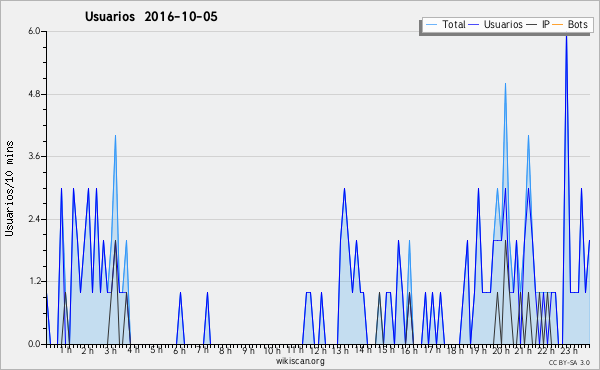Click the Total peak of 5 after 20 h
The height and width of the screenshot is (370, 600).
(505, 84)
